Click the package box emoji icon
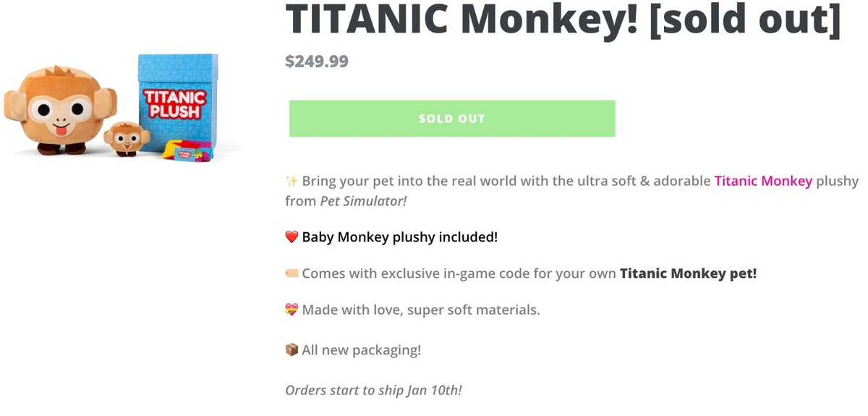This screenshot has width=868, height=416. (x=292, y=350)
